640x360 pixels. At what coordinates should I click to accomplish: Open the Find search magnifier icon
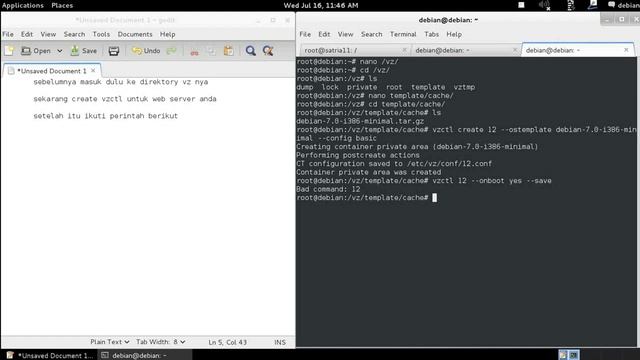coord(251,51)
